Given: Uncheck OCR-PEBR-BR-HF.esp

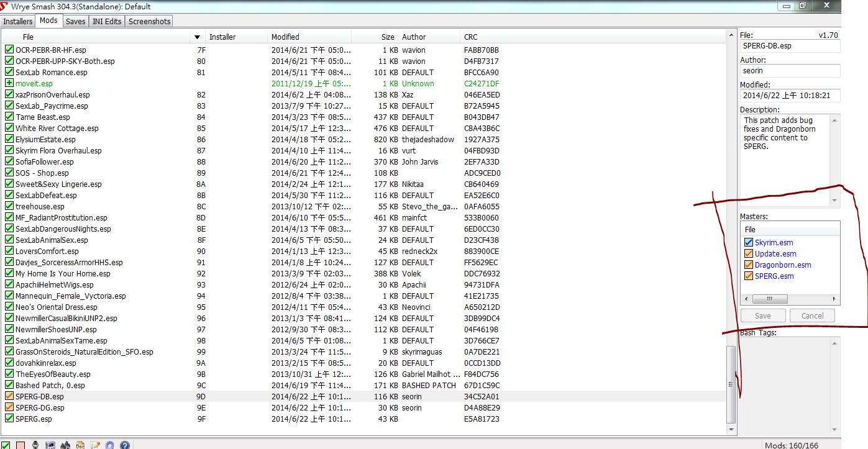Looking at the screenshot, I should 9,50.
